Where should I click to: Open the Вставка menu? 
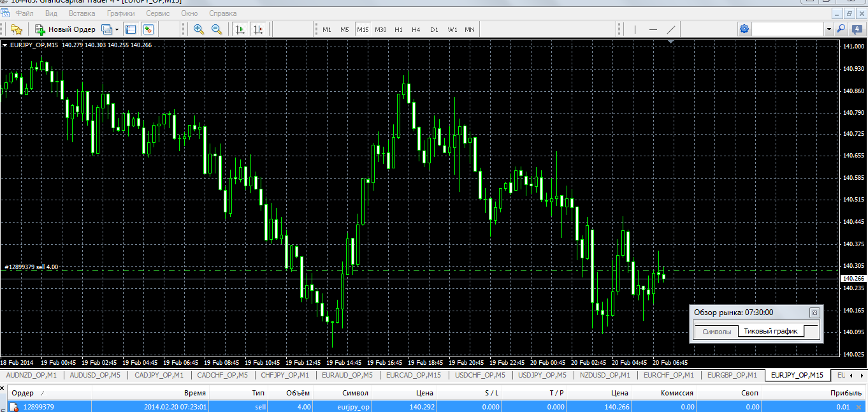82,13
